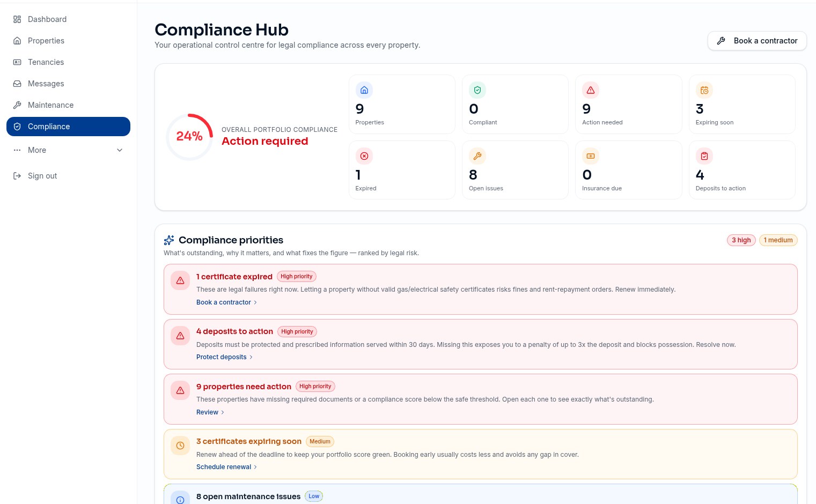The image size is (816, 504).
Task: Navigate to Tenancies section
Action: [x=68, y=62]
